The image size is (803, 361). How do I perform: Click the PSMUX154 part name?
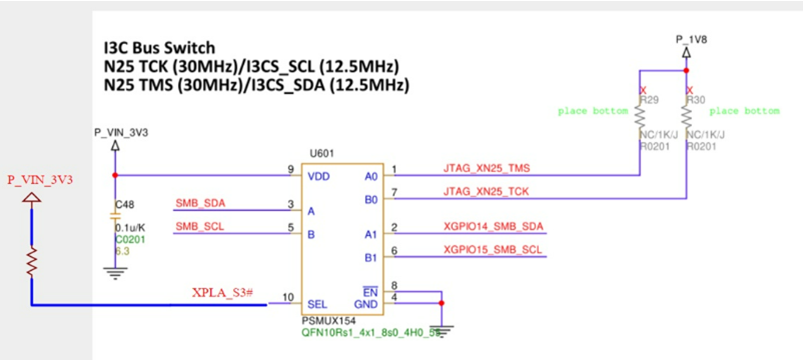point(330,322)
